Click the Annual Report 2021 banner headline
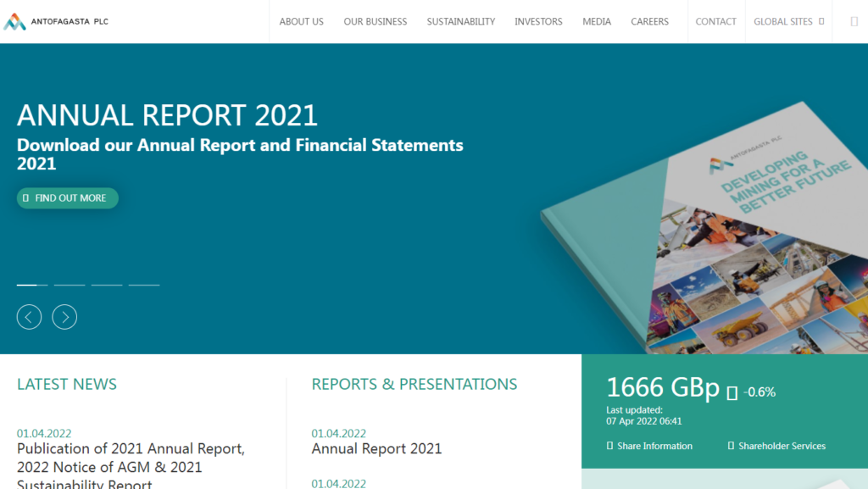 (167, 115)
